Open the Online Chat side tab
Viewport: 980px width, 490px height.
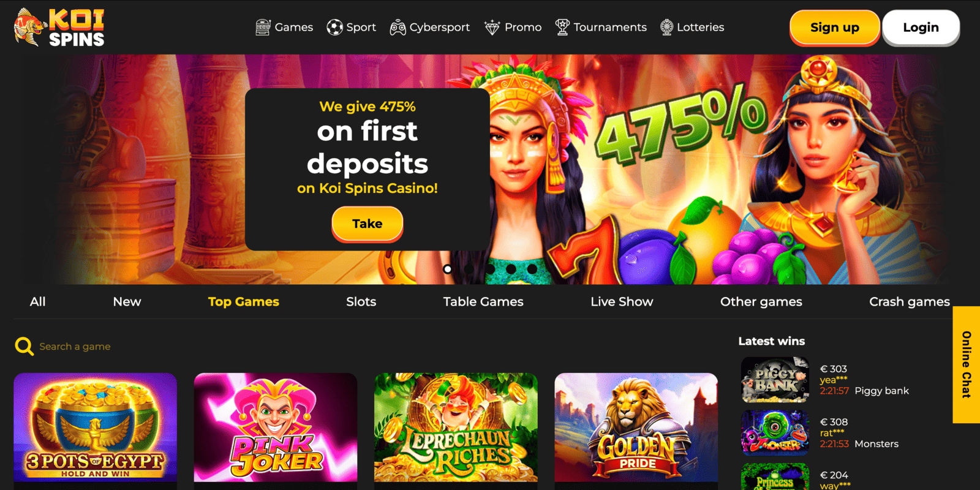click(967, 364)
